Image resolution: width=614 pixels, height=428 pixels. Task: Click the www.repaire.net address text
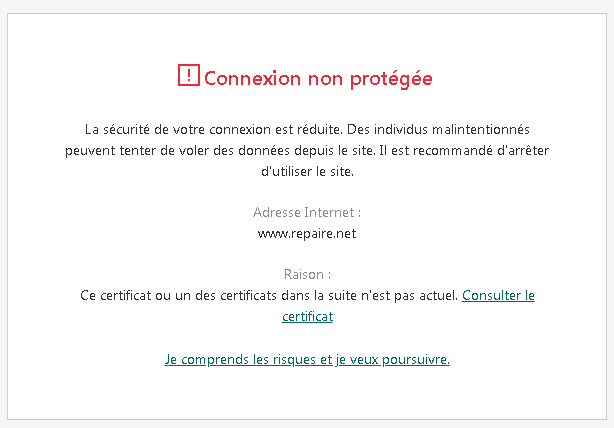pos(307,234)
